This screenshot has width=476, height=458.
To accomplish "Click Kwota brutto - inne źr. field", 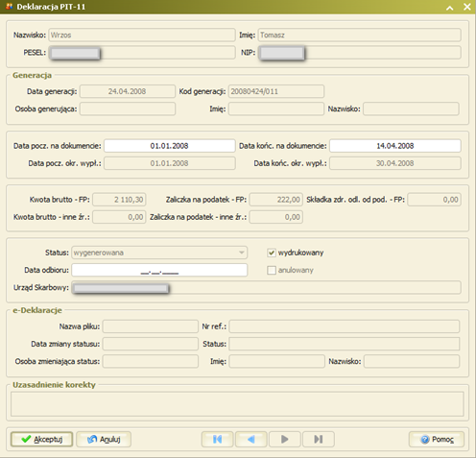I will [x=119, y=217].
